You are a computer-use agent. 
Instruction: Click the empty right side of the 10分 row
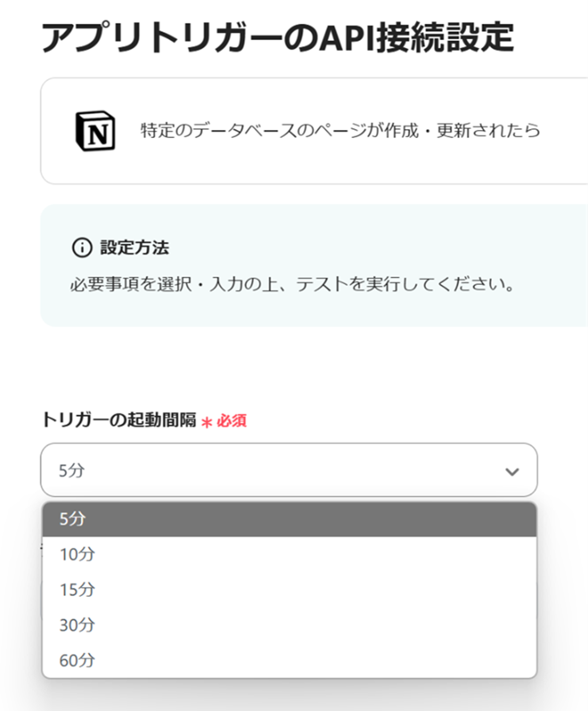[400, 554]
